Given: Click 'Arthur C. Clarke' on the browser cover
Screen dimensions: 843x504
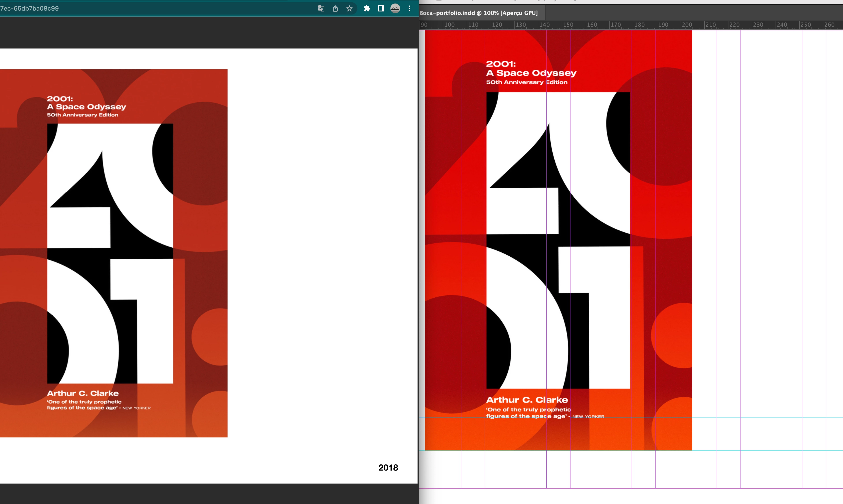Looking at the screenshot, I should pyautogui.click(x=83, y=393).
